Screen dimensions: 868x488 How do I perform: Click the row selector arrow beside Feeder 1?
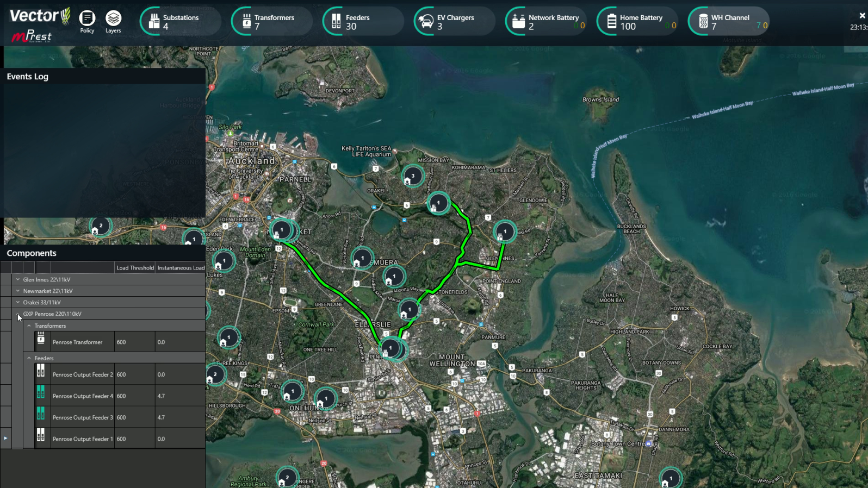pos(5,438)
